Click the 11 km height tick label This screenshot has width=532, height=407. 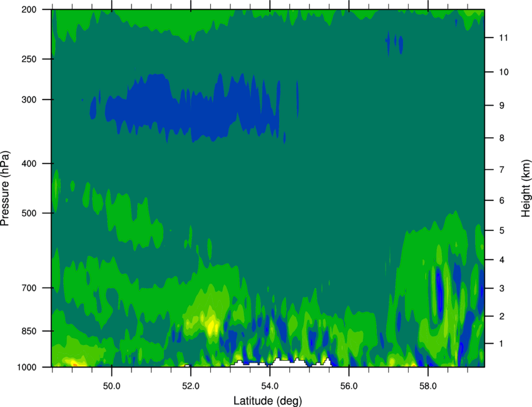click(x=503, y=38)
